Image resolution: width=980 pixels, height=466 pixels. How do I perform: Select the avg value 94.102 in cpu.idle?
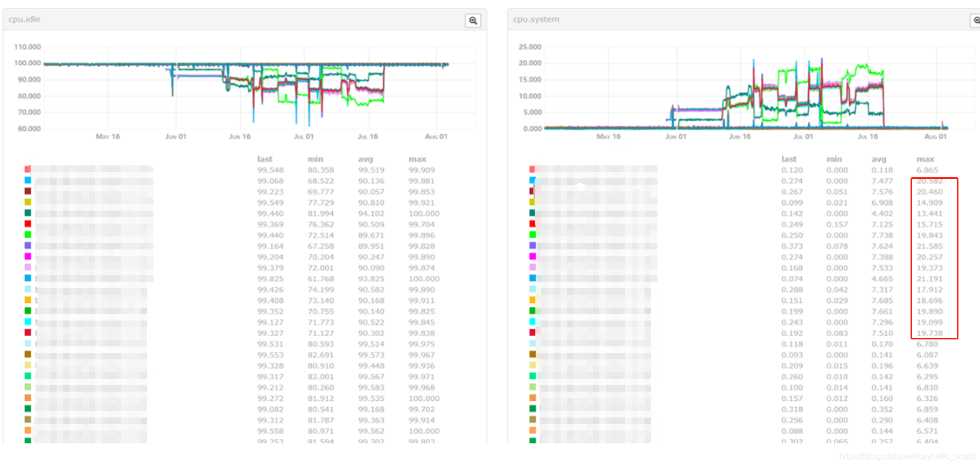click(x=371, y=213)
